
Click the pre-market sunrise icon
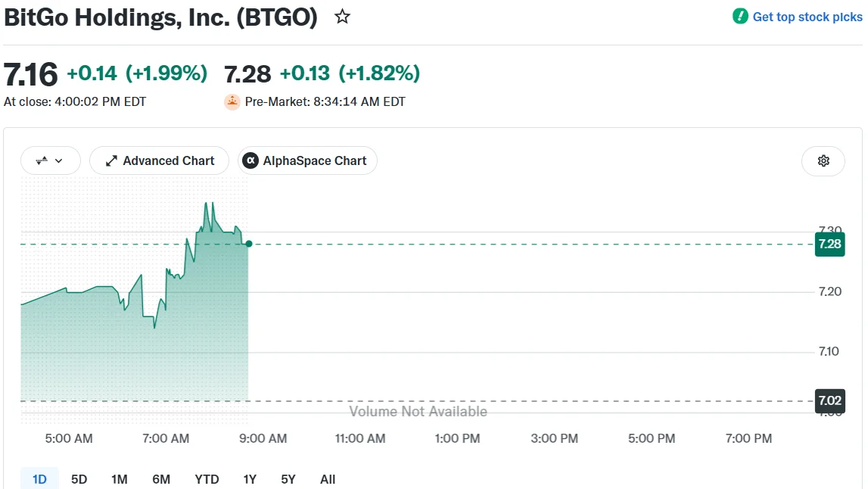(x=232, y=102)
